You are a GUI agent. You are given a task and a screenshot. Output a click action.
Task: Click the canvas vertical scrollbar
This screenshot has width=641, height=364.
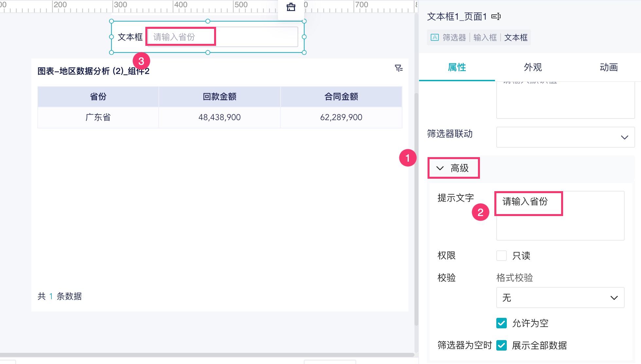[x=416, y=209]
